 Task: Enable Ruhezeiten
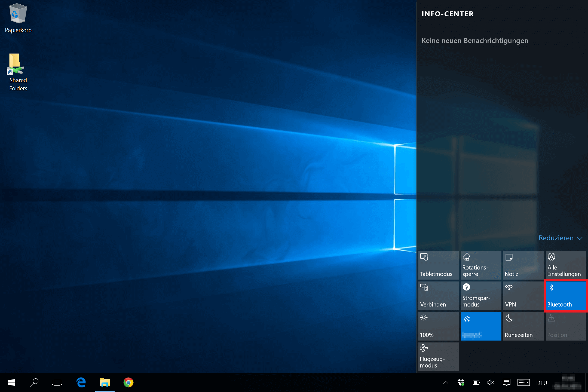pyautogui.click(x=523, y=326)
